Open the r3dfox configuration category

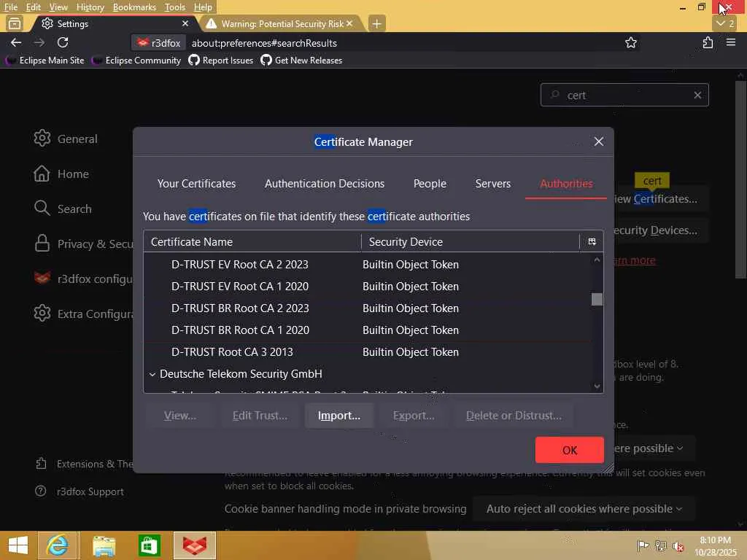82,279
